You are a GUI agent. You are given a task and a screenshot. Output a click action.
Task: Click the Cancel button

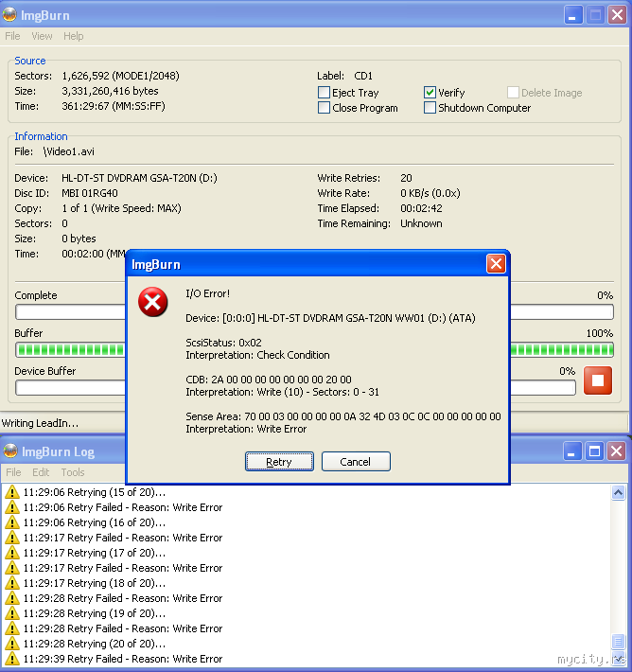tap(356, 462)
